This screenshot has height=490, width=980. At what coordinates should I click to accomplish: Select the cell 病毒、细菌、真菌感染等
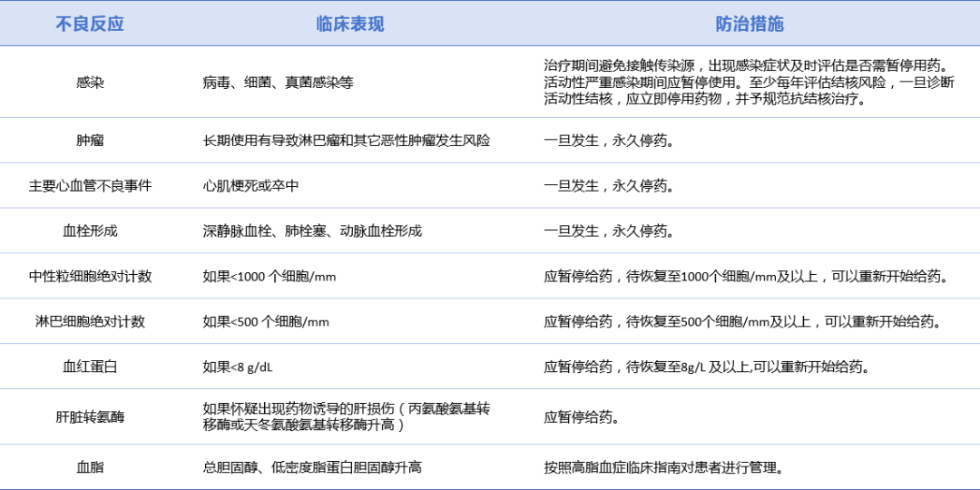coord(279,82)
